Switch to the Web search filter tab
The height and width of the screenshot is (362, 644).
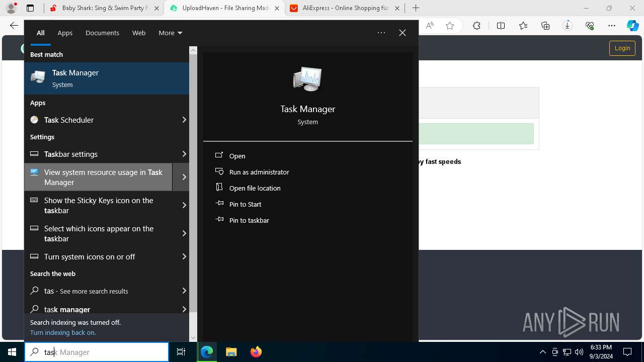click(139, 33)
